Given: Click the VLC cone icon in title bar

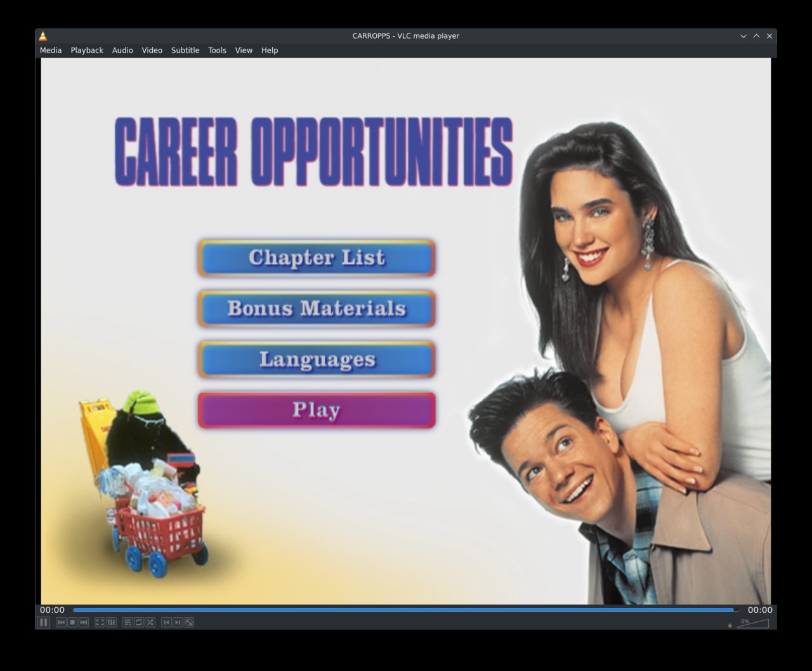Looking at the screenshot, I should (43, 36).
